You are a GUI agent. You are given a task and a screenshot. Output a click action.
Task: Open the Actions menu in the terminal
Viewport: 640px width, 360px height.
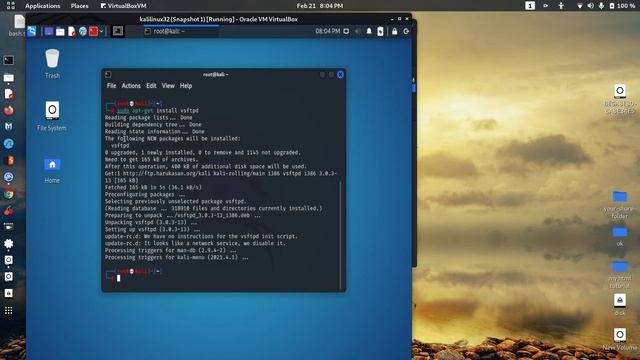[x=131, y=86]
